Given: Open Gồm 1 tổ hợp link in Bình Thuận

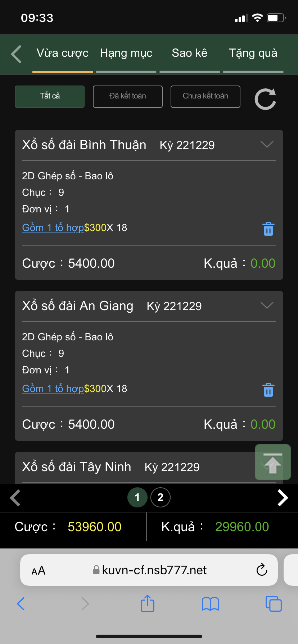Looking at the screenshot, I should point(53,228).
